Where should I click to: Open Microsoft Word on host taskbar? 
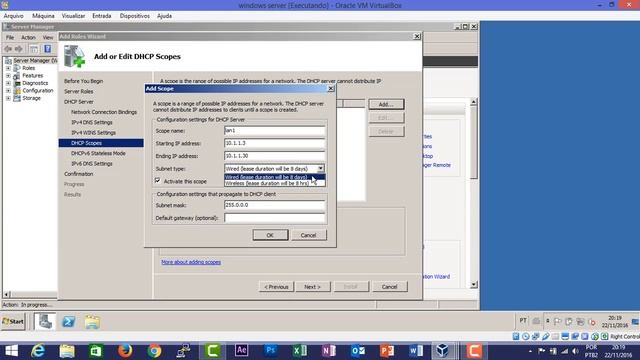click(x=416, y=351)
